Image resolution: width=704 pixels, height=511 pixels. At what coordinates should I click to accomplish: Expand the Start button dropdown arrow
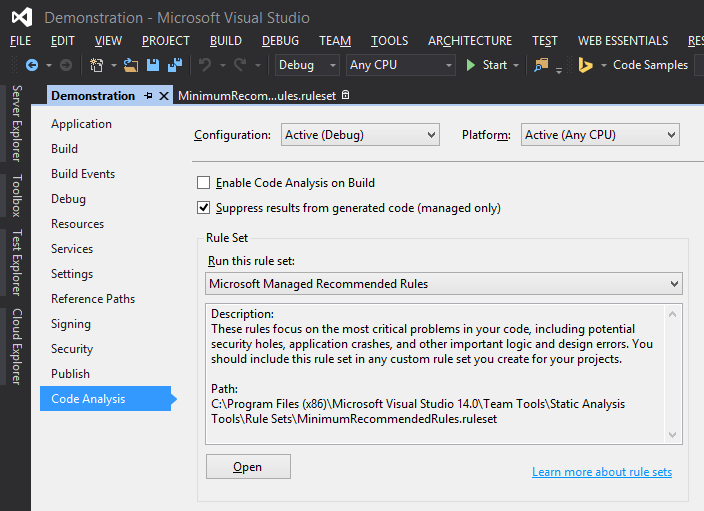(x=516, y=66)
